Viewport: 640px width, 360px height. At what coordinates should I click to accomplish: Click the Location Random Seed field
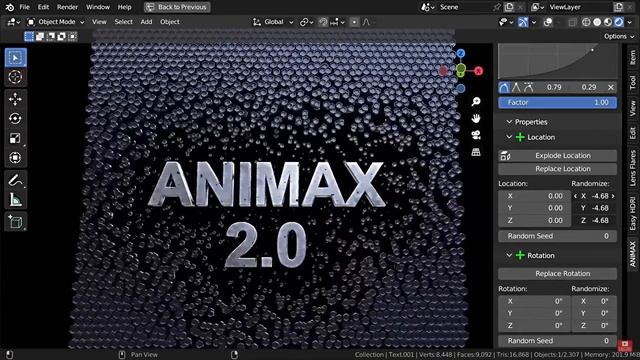coord(557,236)
